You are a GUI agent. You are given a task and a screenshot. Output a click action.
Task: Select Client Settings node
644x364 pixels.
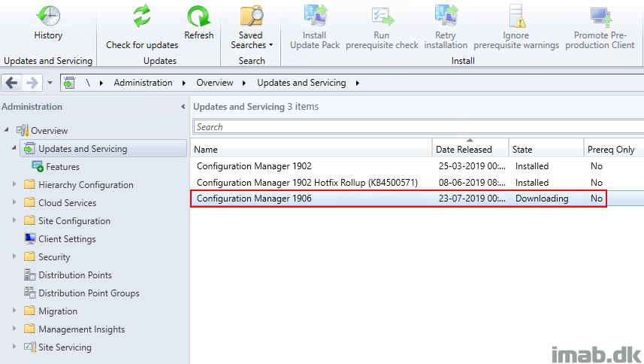[x=67, y=239]
